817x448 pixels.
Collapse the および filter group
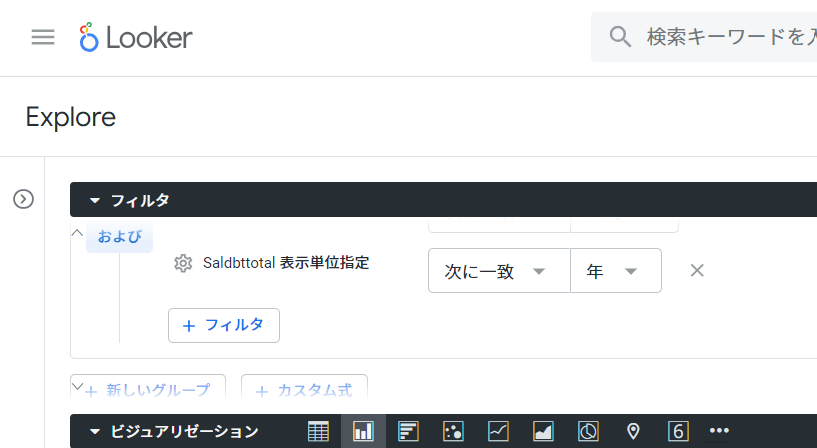[x=77, y=232]
